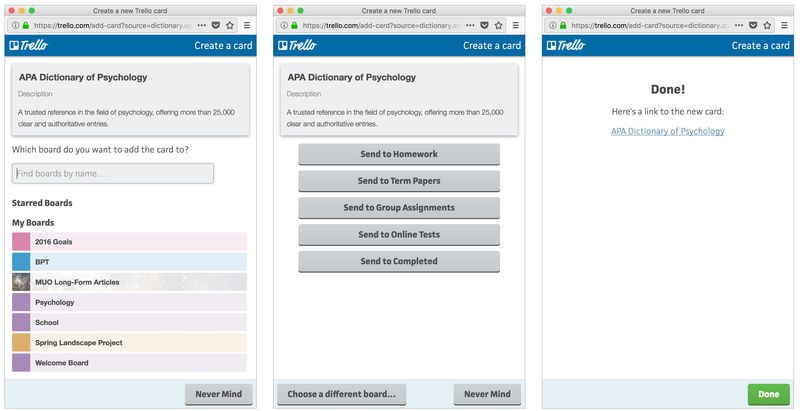Open the APA Dictionary of Psychology link
This screenshot has width=800, height=411.
point(667,131)
